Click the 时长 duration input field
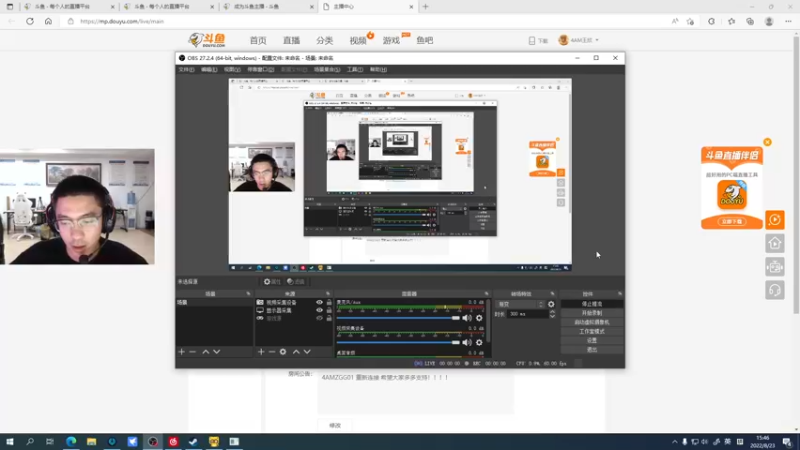 (x=528, y=314)
